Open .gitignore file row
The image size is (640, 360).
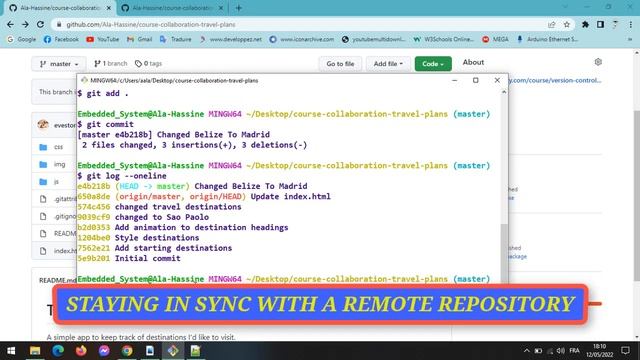pos(64,216)
